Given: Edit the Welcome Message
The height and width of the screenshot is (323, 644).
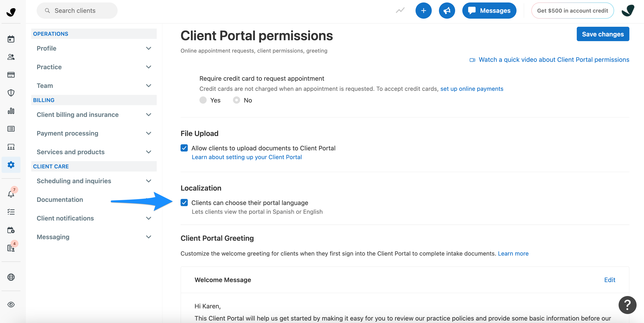Looking at the screenshot, I should (x=610, y=280).
